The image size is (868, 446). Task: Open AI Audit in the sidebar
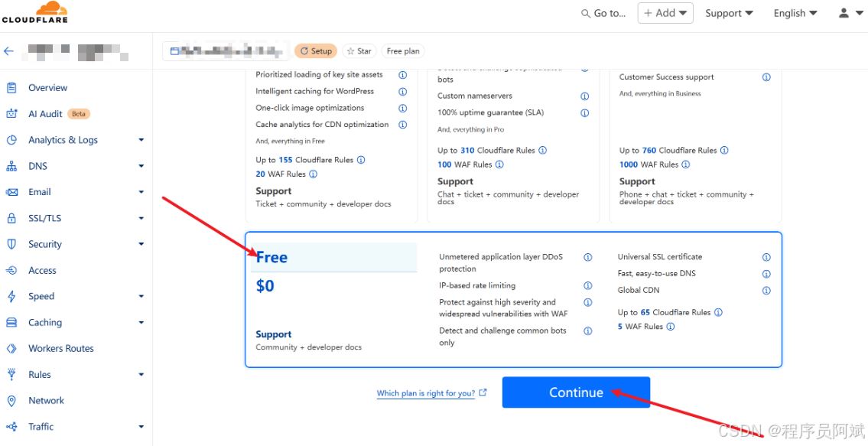tap(45, 113)
